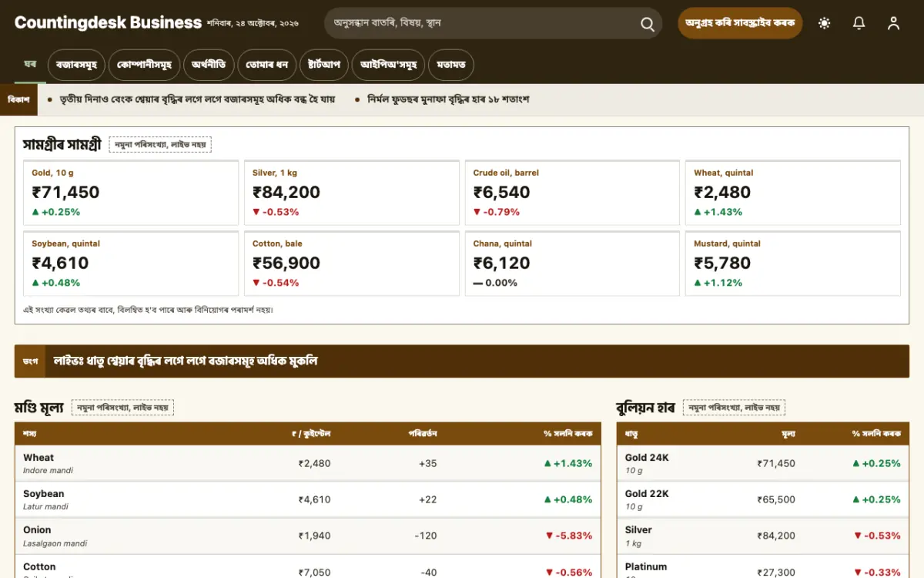The width and height of the screenshot is (924, 578).
Task: Click the Mustard quintal price card
Action: (x=793, y=264)
